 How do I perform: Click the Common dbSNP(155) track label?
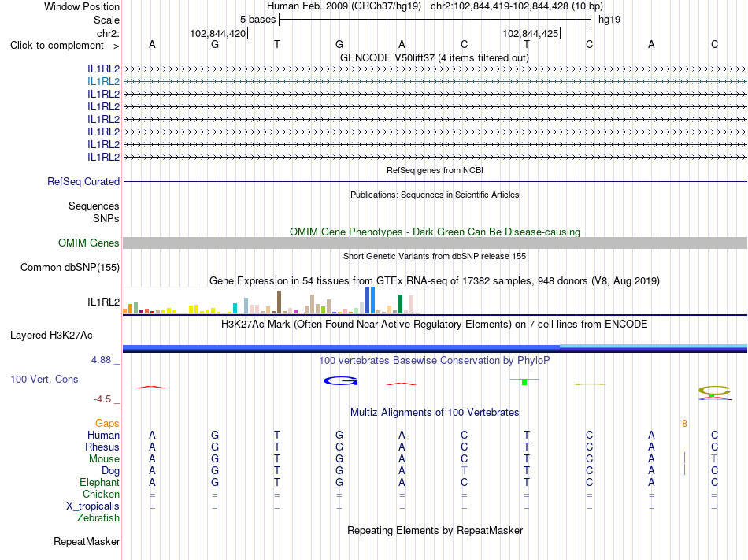70,268
